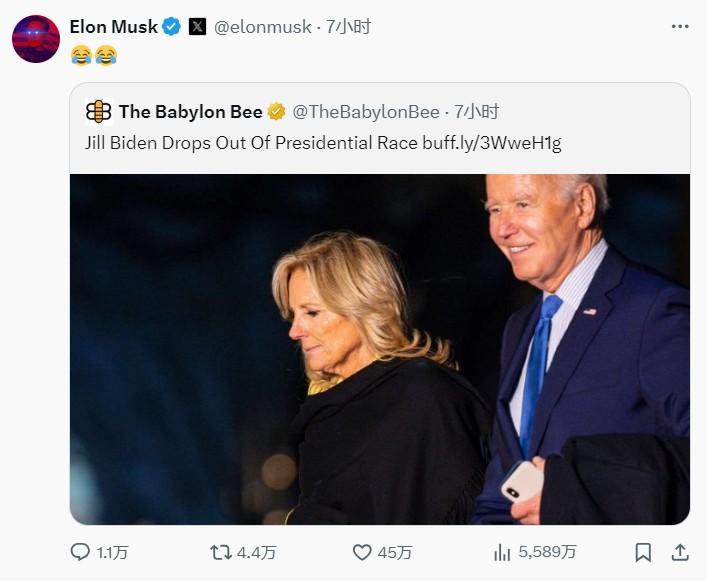Bookmark this post
Screen dimensions: 707x580
click(644, 552)
